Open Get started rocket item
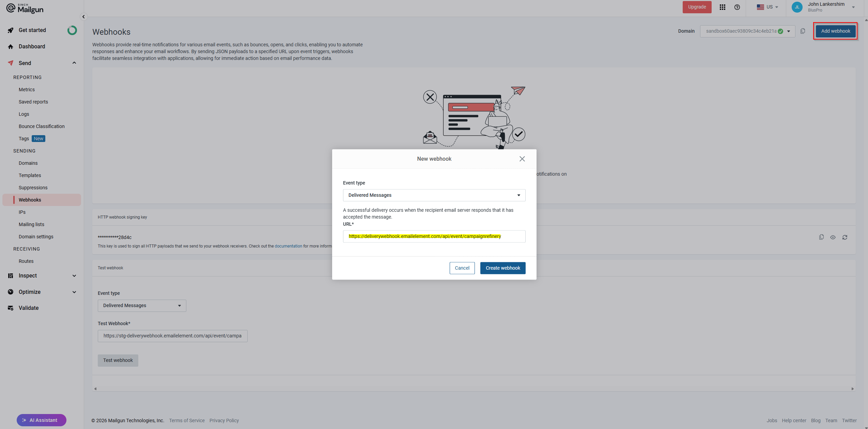 [32, 30]
